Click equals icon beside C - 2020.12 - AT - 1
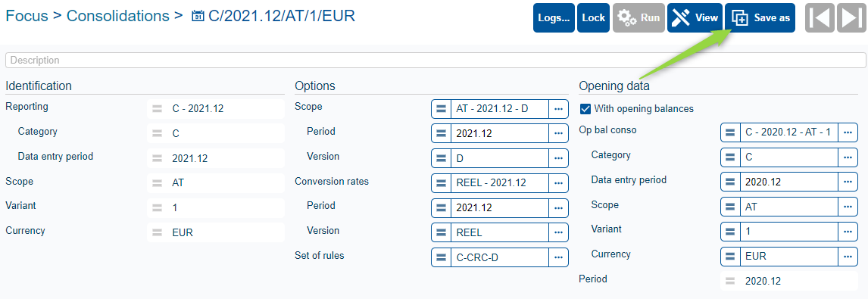 coord(731,132)
